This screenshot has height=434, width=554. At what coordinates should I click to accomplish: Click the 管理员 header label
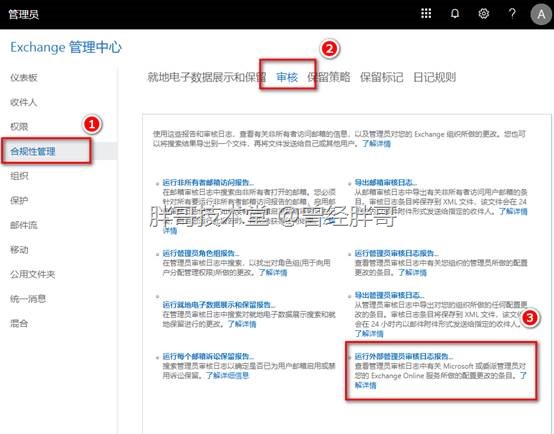coord(23,14)
